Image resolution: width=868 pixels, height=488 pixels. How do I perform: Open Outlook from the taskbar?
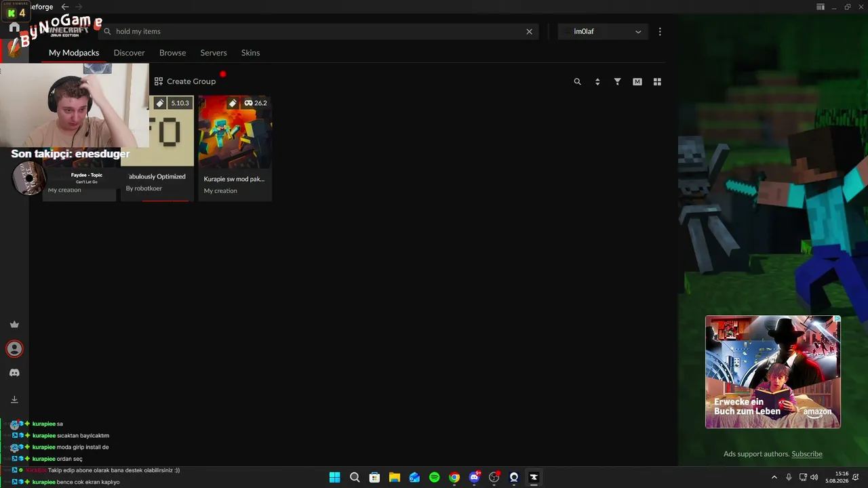coord(414,477)
